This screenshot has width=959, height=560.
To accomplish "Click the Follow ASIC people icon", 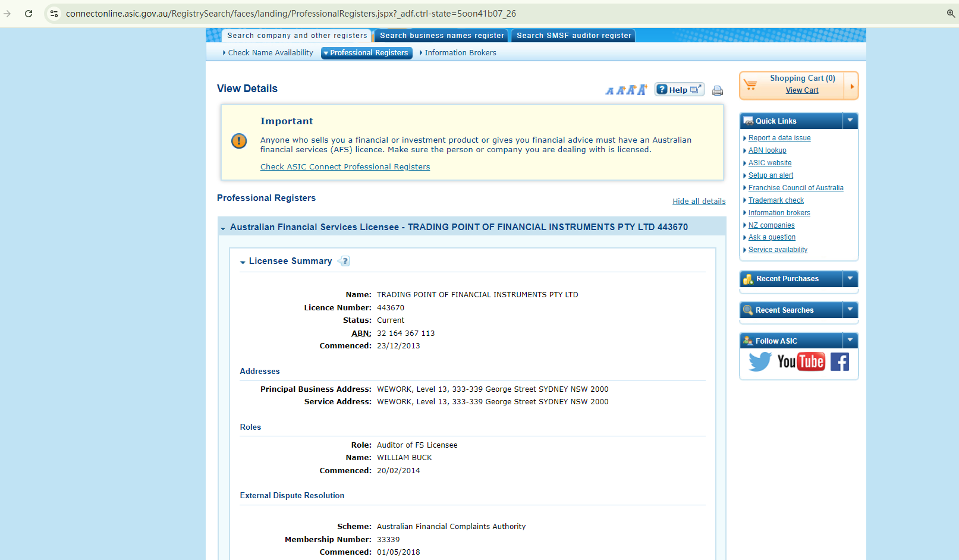I will coord(748,341).
